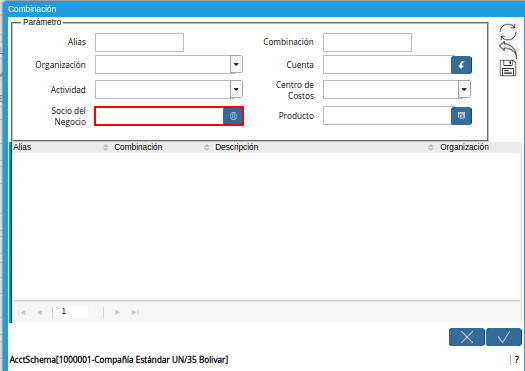
Task: Go to the next results page
Action: [117, 312]
